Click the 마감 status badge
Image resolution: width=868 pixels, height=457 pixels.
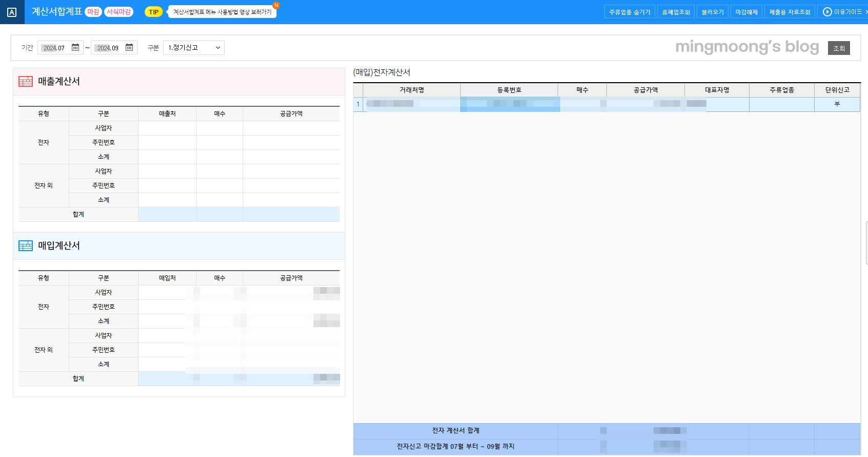click(x=93, y=12)
